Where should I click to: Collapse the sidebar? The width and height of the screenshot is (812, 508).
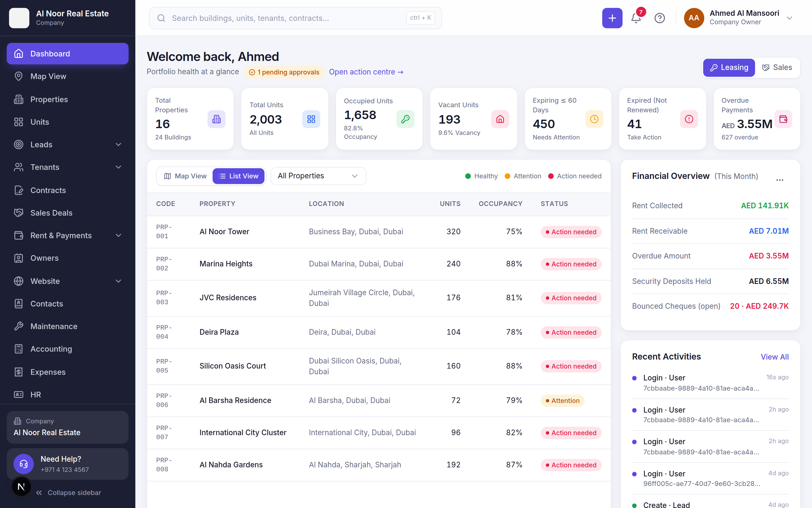[69, 492]
